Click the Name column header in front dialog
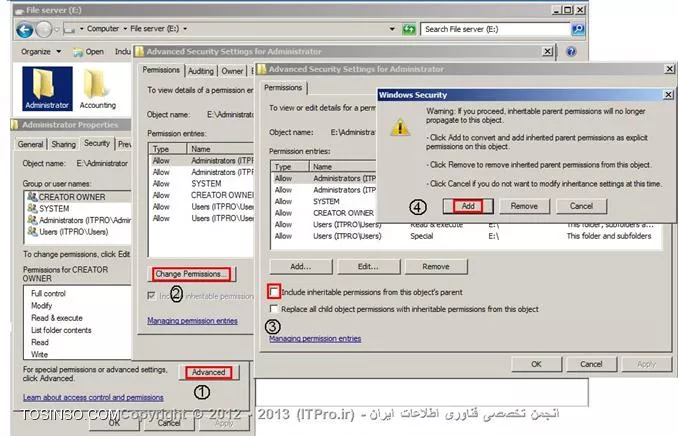Image resolution: width=678 pixels, height=436 pixels. (343, 167)
